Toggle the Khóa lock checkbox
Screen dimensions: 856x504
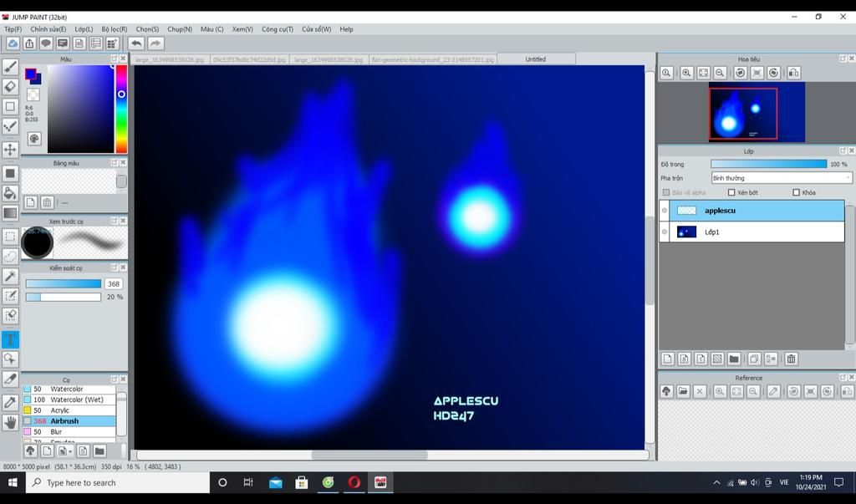796,192
